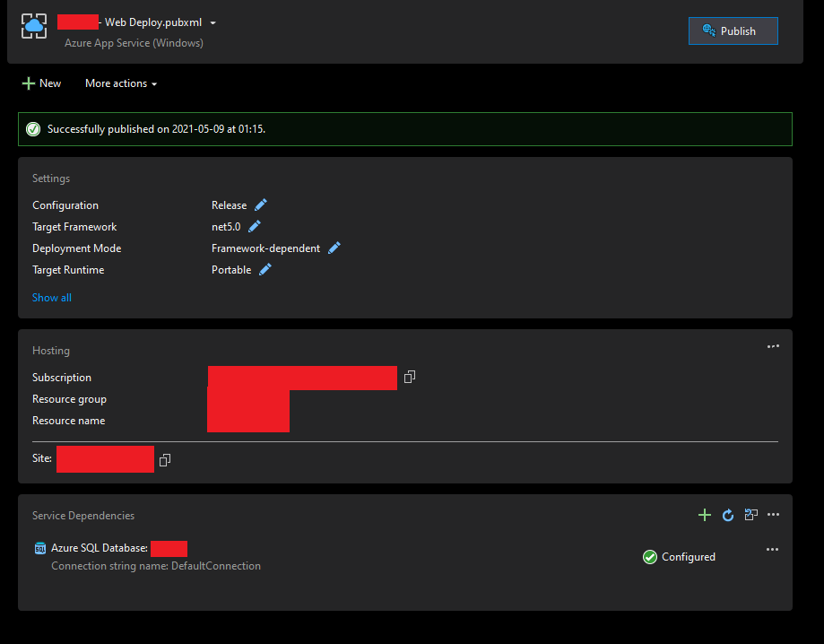The width and height of the screenshot is (824, 644).
Task: Click the green Configured status indicator
Action: click(x=649, y=556)
